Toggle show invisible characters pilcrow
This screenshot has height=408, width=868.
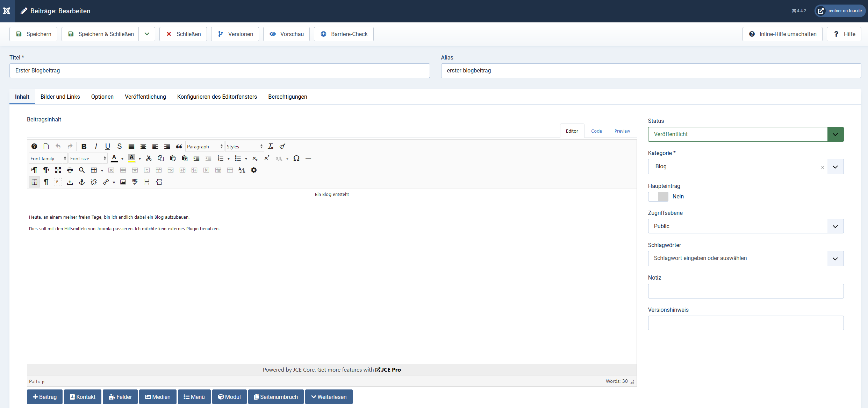[x=46, y=182]
